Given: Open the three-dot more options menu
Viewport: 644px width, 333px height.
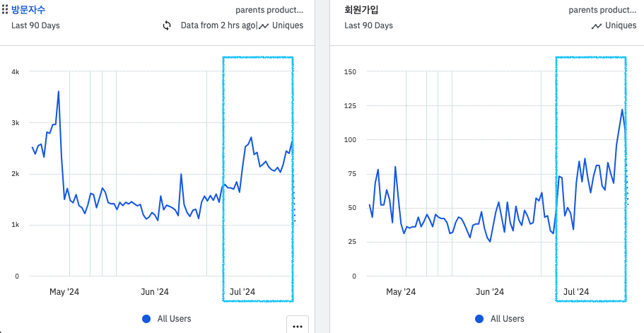Looking at the screenshot, I should click(x=297, y=326).
